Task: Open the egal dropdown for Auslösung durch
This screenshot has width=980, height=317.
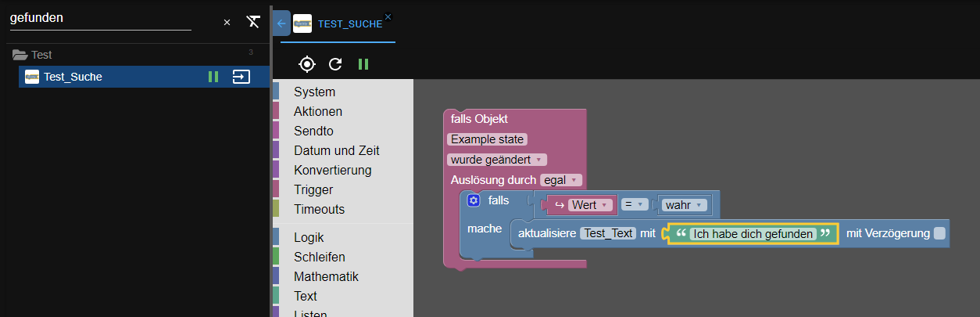Action: (x=561, y=180)
